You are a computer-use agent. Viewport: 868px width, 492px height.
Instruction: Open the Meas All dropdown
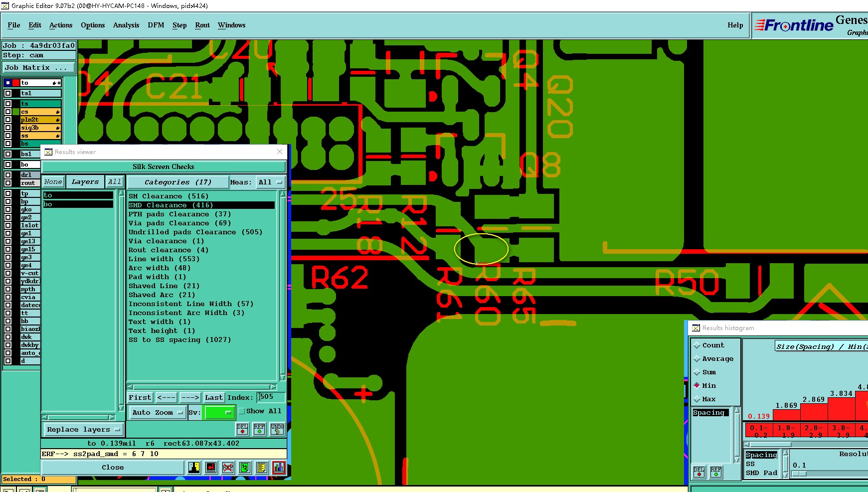(270, 182)
